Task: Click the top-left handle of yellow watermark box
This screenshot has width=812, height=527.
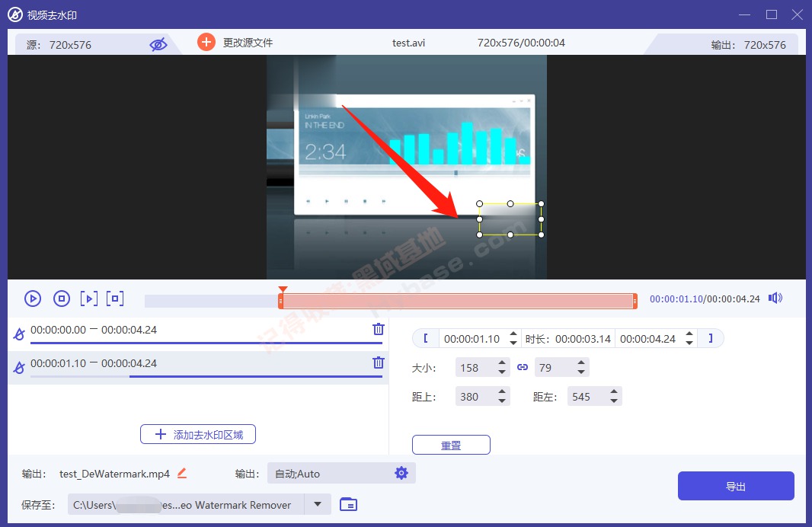Action: pyautogui.click(x=480, y=204)
